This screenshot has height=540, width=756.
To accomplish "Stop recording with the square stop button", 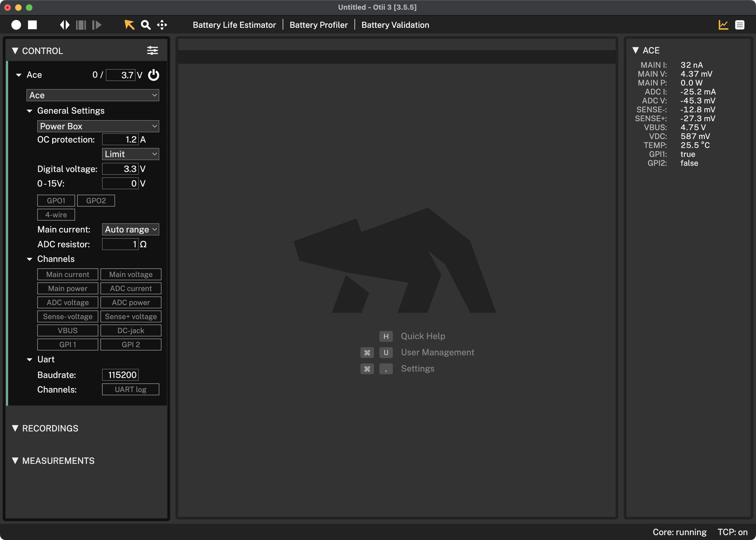I will 32,25.
